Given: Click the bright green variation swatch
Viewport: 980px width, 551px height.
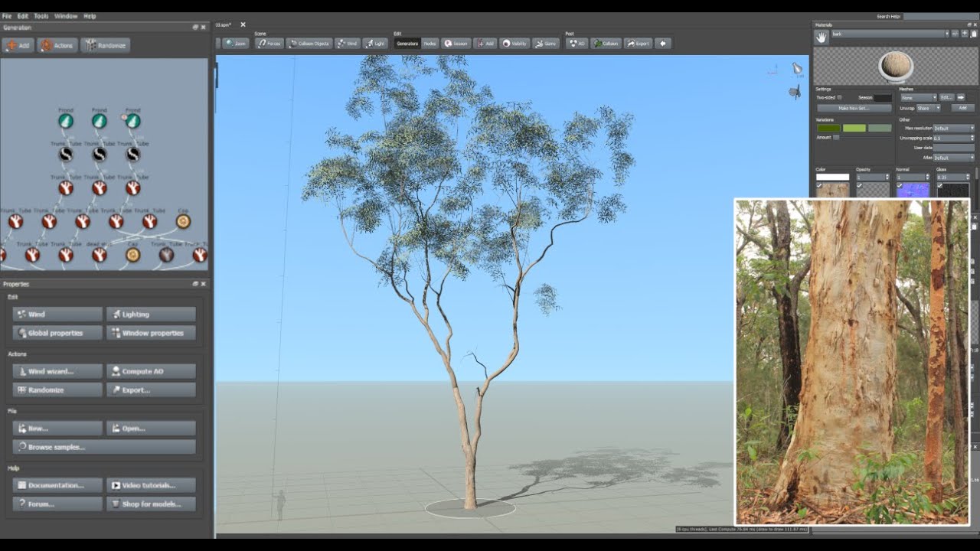Looking at the screenshot, I should [854, 128].
